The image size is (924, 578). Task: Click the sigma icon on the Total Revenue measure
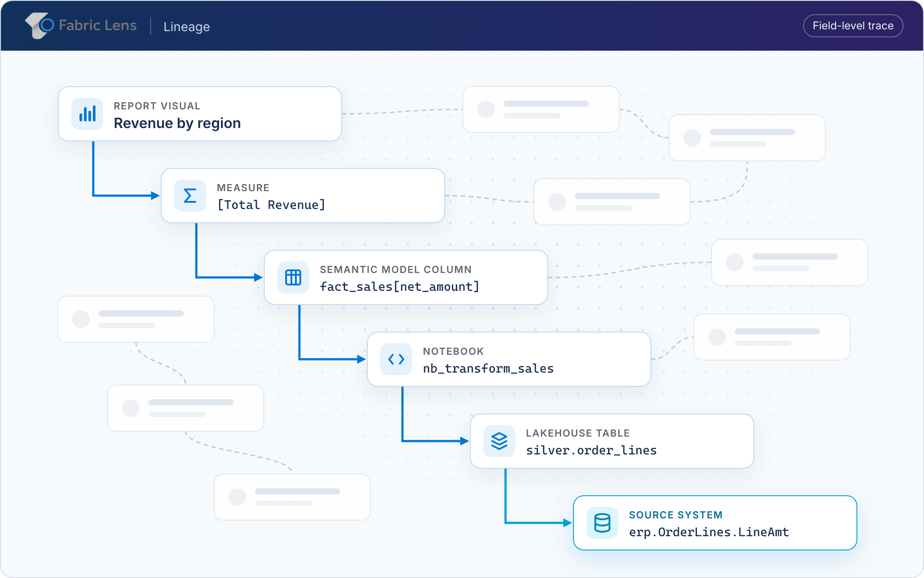pos(190,196)
